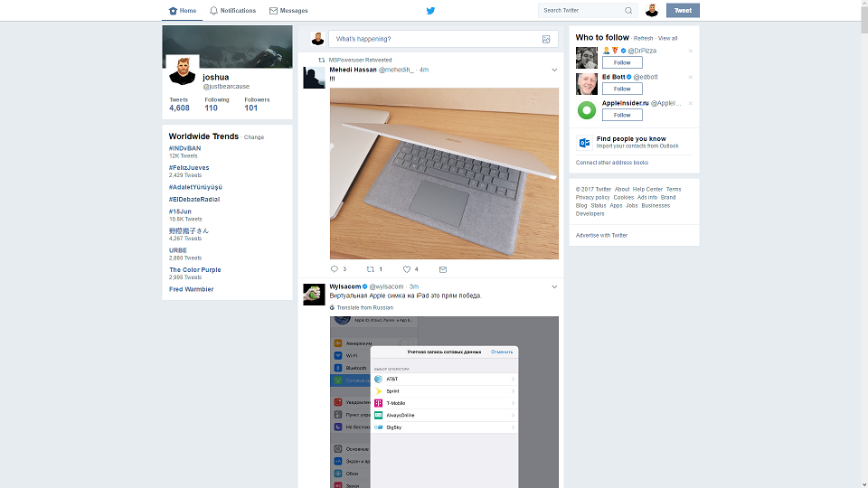Retweet Mehedi Hassan's tweet
Screen dimensions: 868x488
click(x=371, y=269)
